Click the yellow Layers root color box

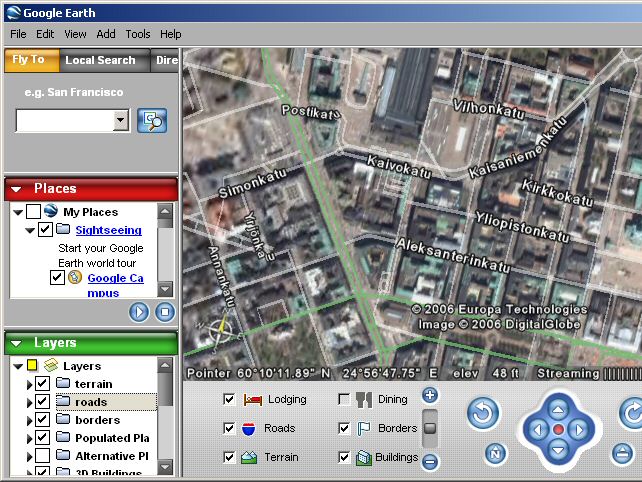click(x=32, y=365)
